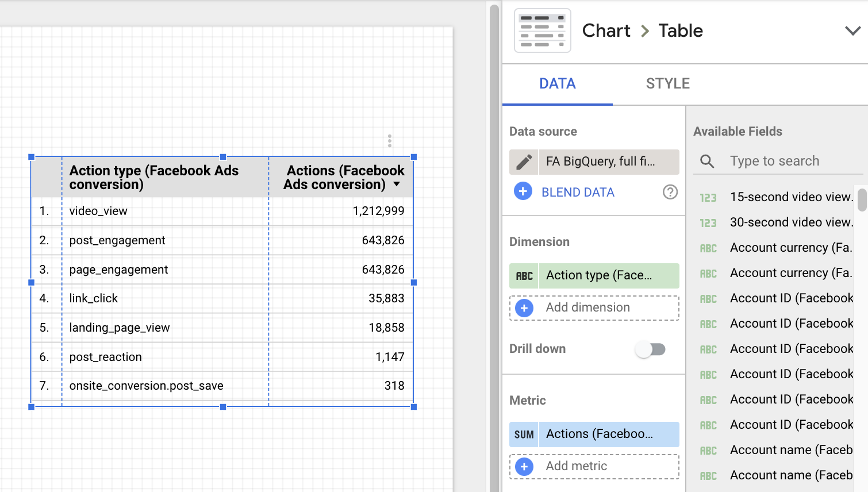868x492 pixels.
Task: Click the page vertical scrollbar
Action: click(494, 247)
